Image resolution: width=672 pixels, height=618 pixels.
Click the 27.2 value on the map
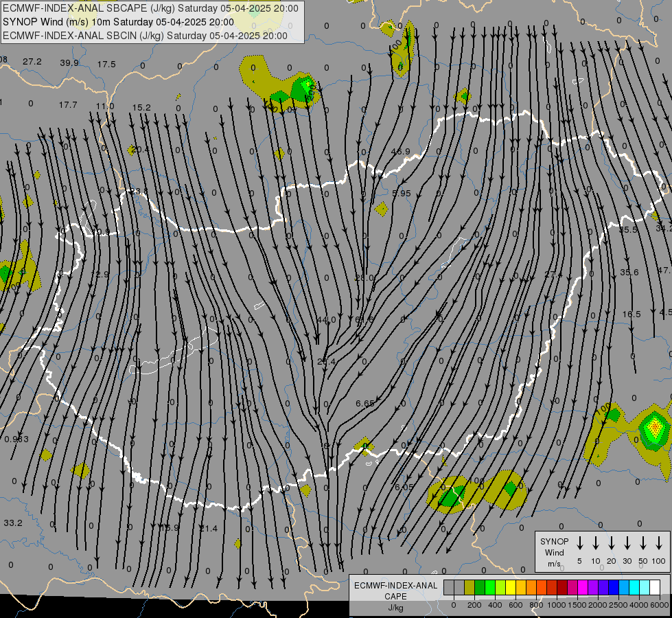32,62
